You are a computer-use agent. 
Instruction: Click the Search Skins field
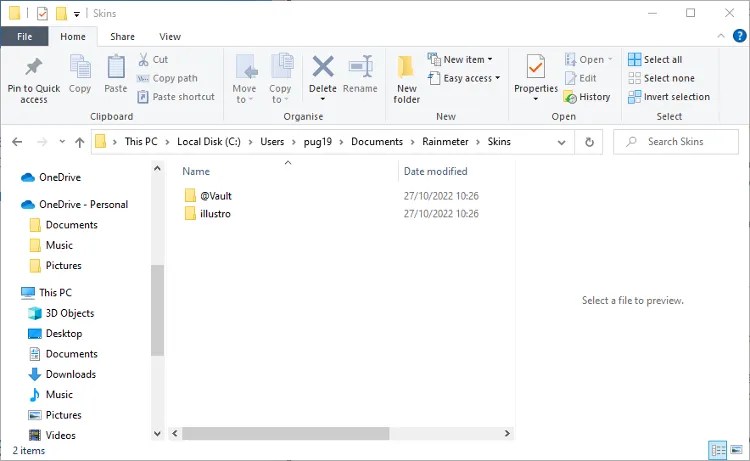tap(676, 142)
